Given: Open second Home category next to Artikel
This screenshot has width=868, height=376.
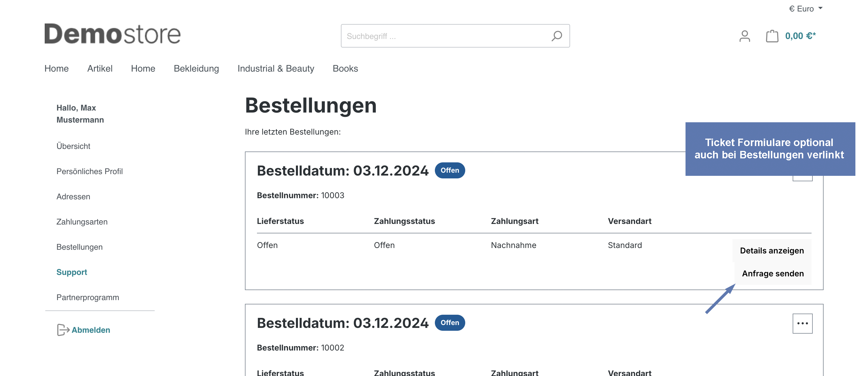Looking at the screenshot, I should (x=143, y=68).
